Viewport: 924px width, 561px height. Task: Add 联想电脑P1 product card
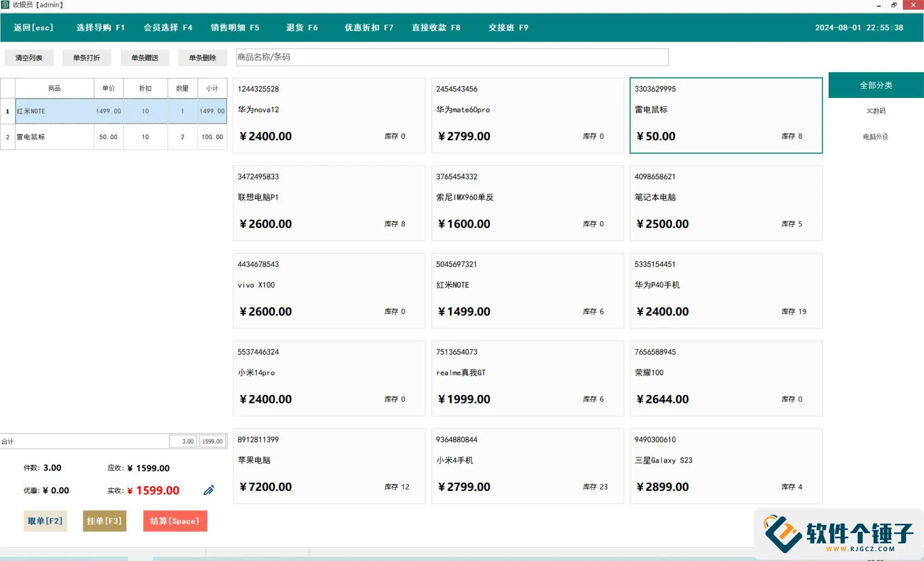pos(329,203)
